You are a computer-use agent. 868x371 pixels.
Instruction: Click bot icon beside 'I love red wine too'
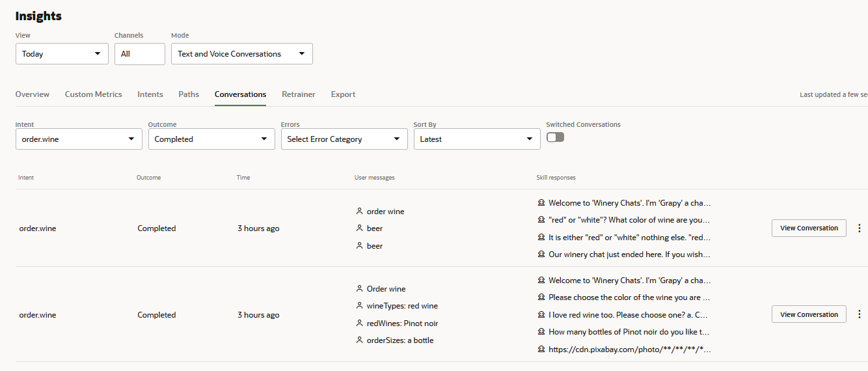click(x=541, y=314)
